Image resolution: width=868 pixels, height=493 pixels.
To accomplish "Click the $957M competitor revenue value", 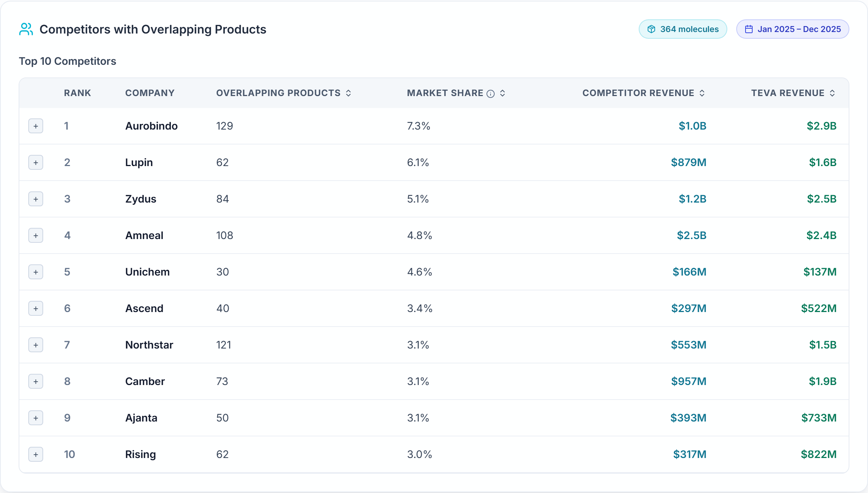I will point(689,381).
